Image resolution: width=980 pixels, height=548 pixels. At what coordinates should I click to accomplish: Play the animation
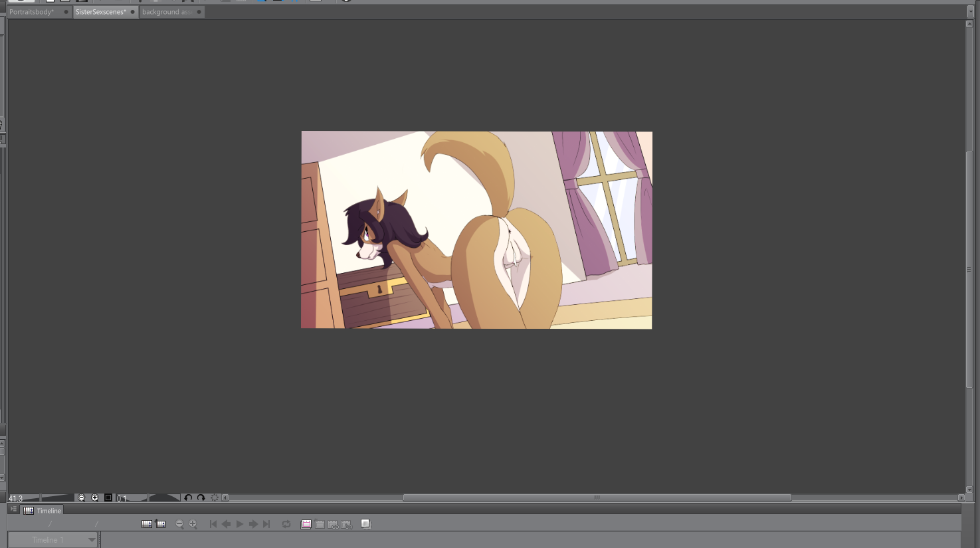(240, 524)
